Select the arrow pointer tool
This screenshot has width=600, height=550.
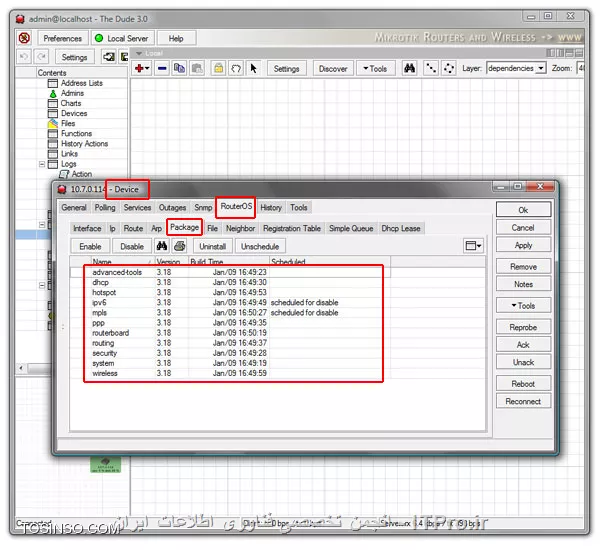point(253,69)
